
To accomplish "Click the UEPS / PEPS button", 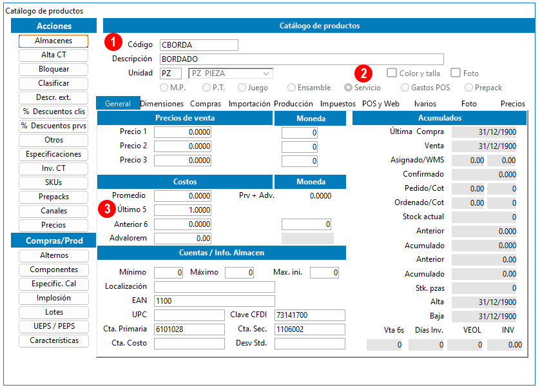I will 53,326.
